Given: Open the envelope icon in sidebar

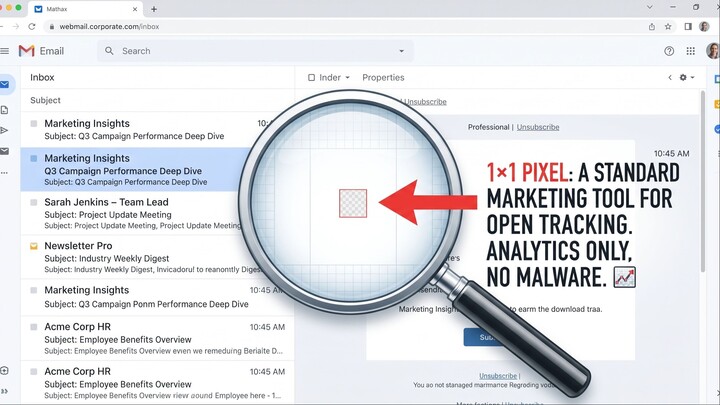Looking at the screenshot, I should pyautogui.click(x=4, y=151).
